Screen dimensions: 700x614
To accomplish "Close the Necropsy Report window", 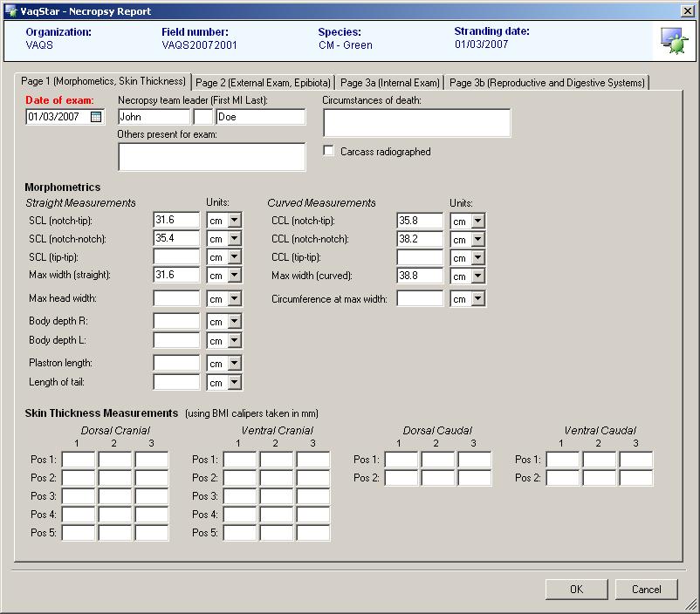I will click(x=688, y=11).
